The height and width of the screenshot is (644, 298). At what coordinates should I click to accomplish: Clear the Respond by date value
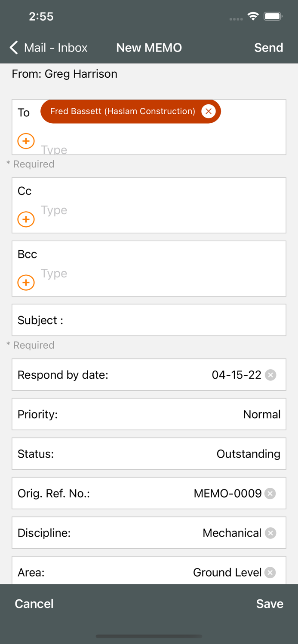270,375
